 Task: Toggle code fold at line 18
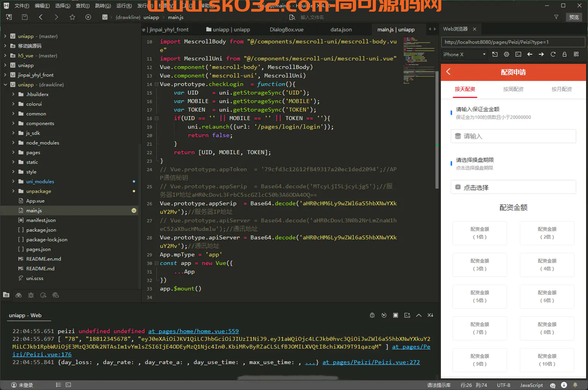[x=156, y=118]
